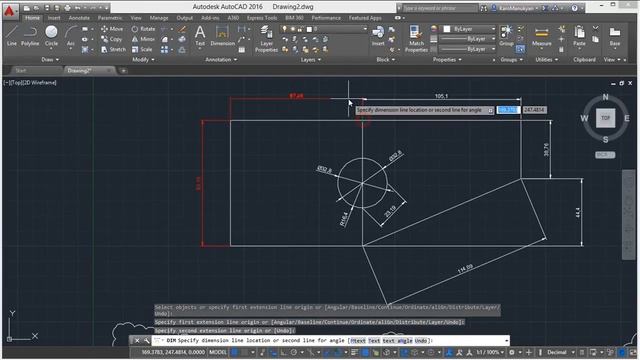Open the annotation scale 1:1 dropdown
The height and width of the screenshot is (360, 640).
click(490, 352)
